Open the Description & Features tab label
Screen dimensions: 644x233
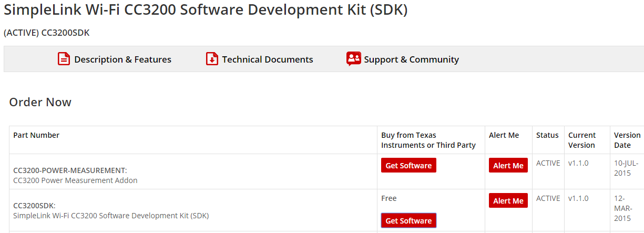coord(122,59)
